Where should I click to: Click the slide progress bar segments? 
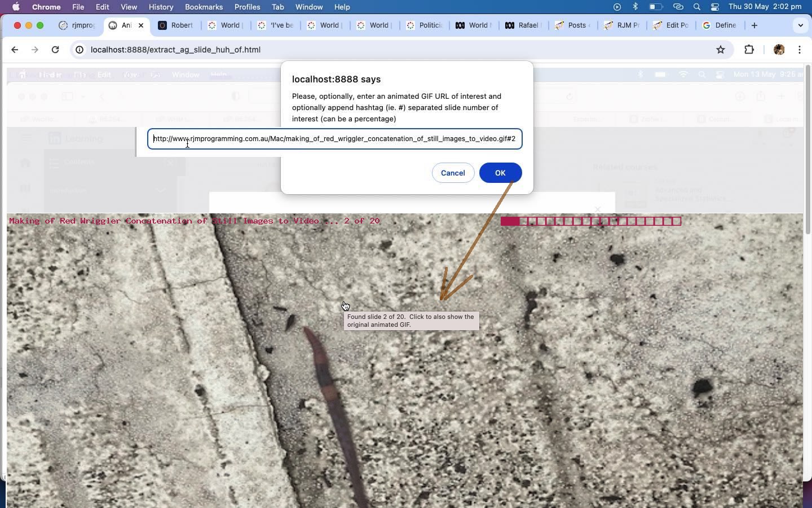pos(591,221)
